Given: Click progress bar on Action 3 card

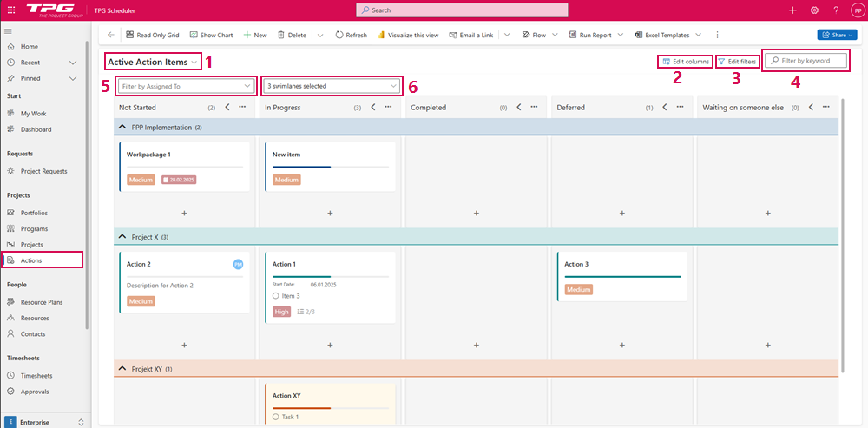Looking at the screenshot, I should click(x=622, y=277).
